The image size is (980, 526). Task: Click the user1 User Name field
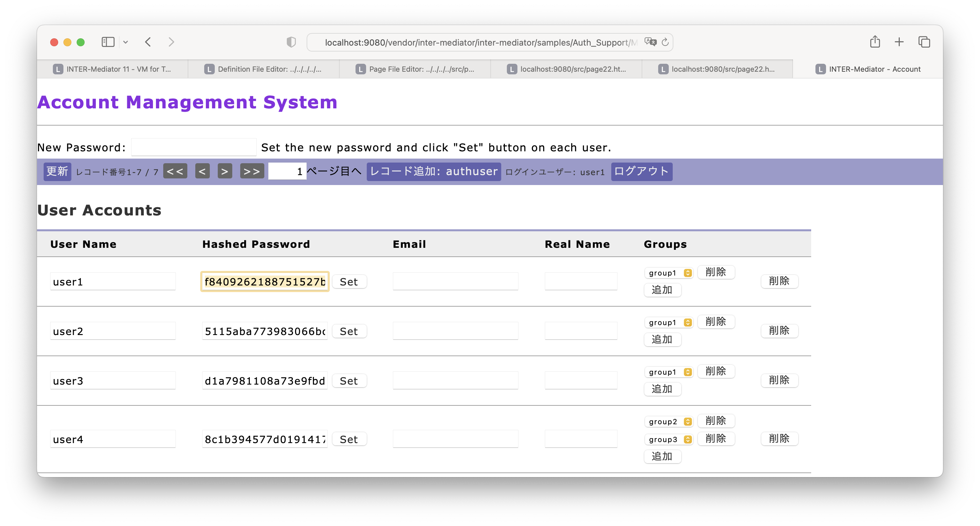tap(113, 282)
